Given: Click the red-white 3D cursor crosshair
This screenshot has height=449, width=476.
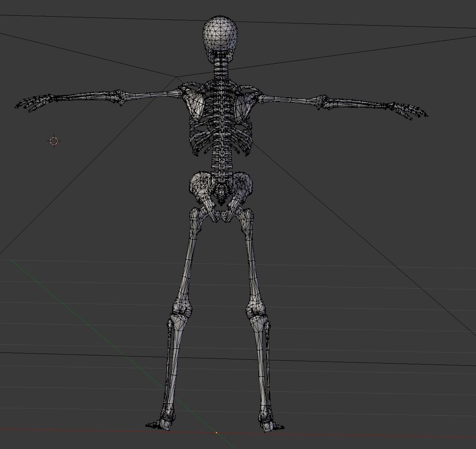Looking at the screenshot, I should point(54,141).
